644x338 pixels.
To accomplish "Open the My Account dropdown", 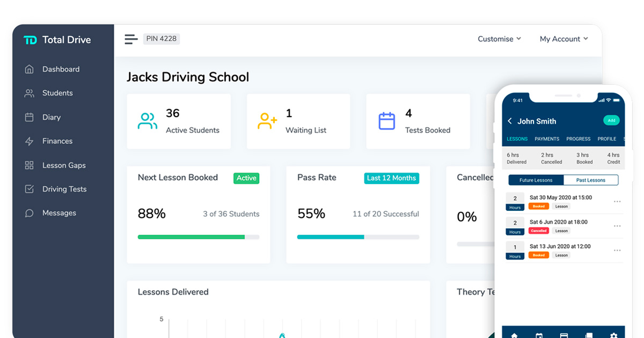I will (x=563, y=39).
